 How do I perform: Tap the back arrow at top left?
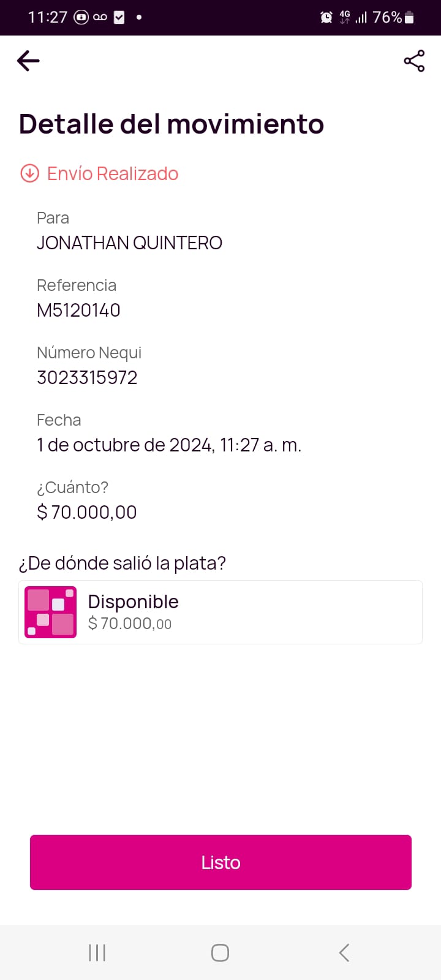click(28, 61)
